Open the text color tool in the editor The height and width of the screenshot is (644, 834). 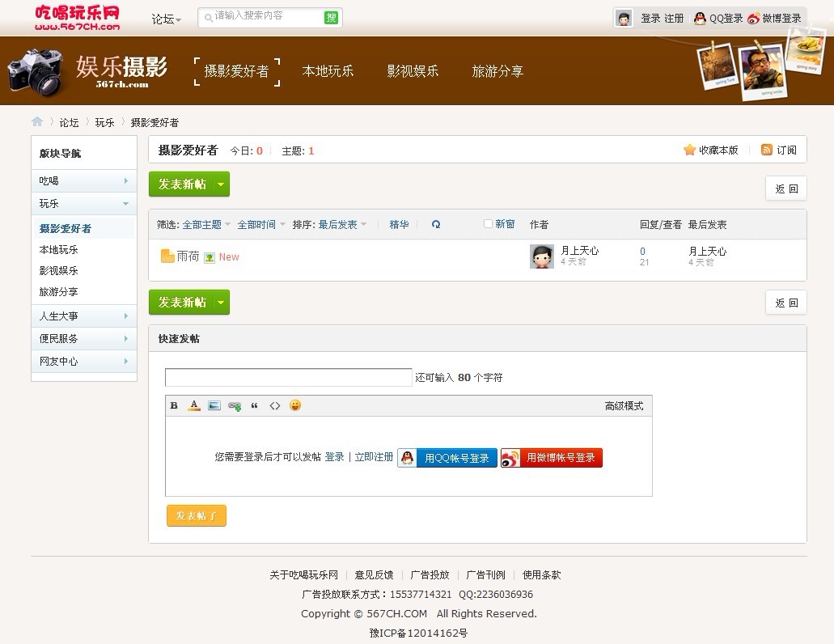pyautogui.click(x=194, y=405)
